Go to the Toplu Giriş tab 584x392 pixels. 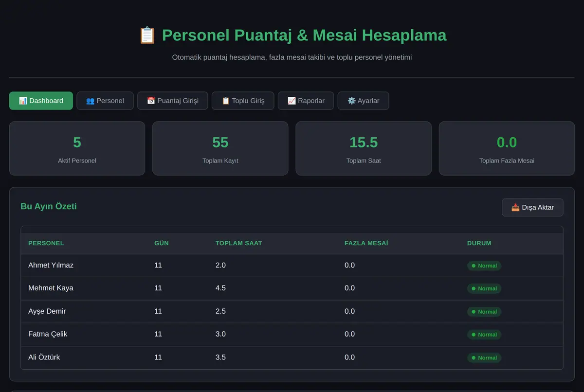tap(243, 101)
